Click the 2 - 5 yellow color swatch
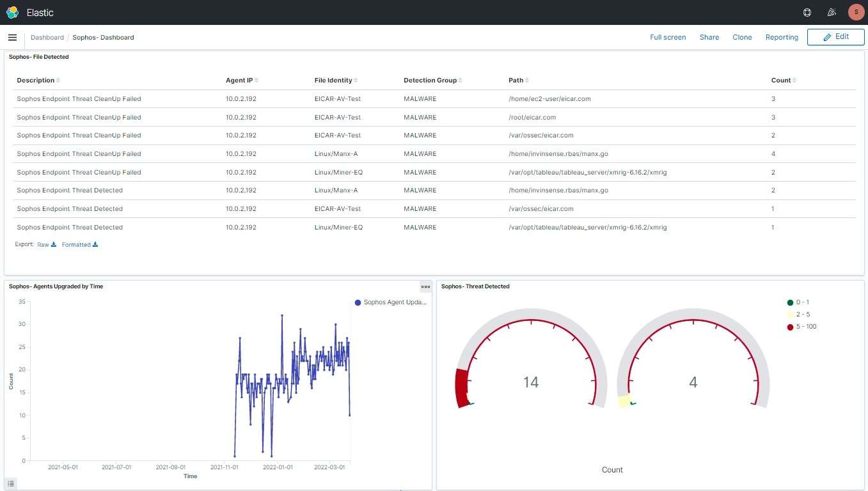This screenshot has width=868, height=491. click(x=791, y=315)
